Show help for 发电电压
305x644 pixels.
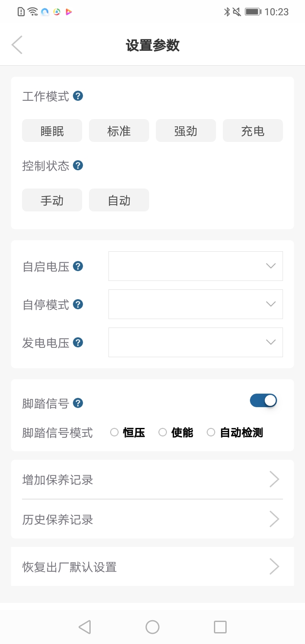tap(78, 342)
